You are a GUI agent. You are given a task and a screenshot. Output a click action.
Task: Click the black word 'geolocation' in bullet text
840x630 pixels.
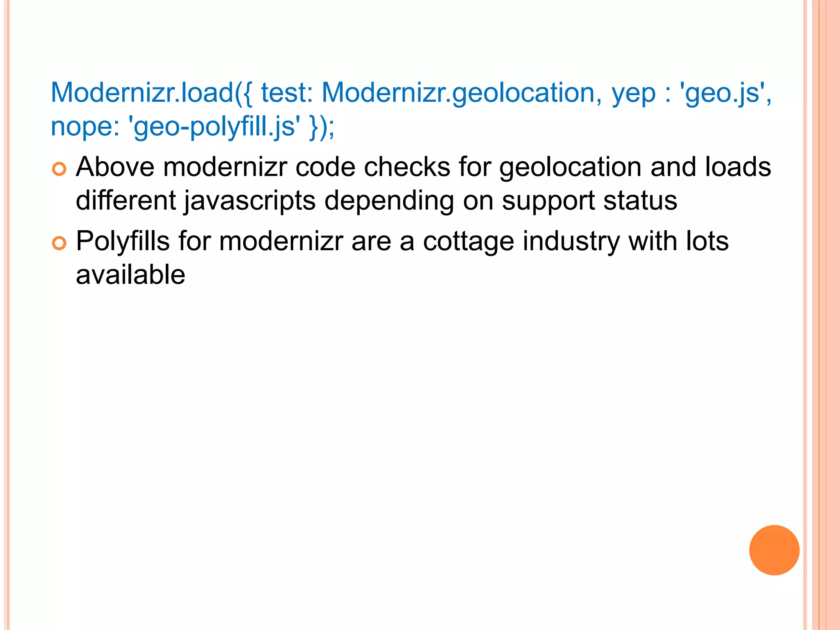[570, 168]
